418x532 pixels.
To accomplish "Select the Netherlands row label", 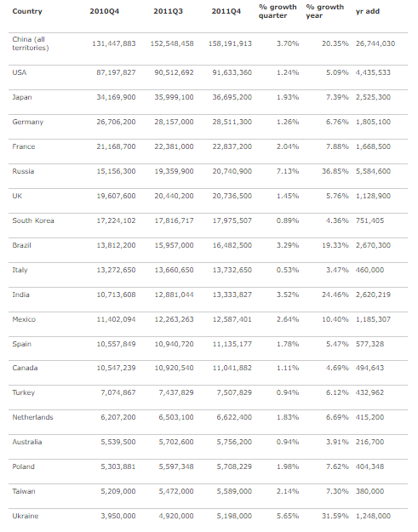I will click(32, 417).
